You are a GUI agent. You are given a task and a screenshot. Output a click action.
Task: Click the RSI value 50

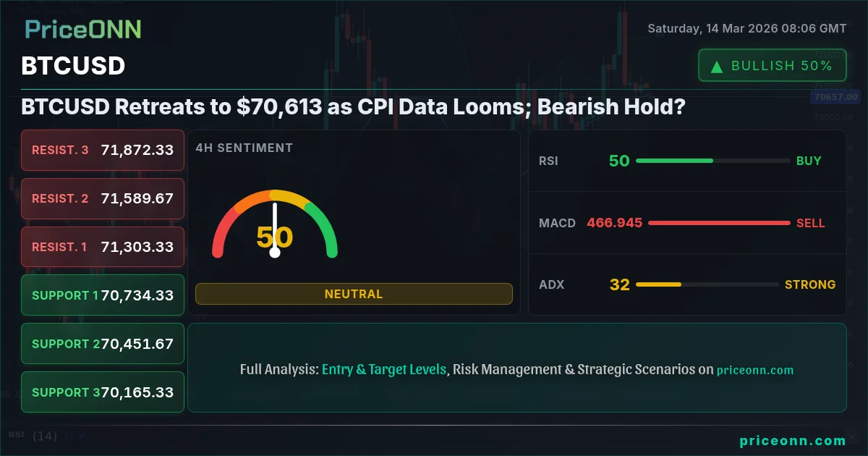click(619, 161)
